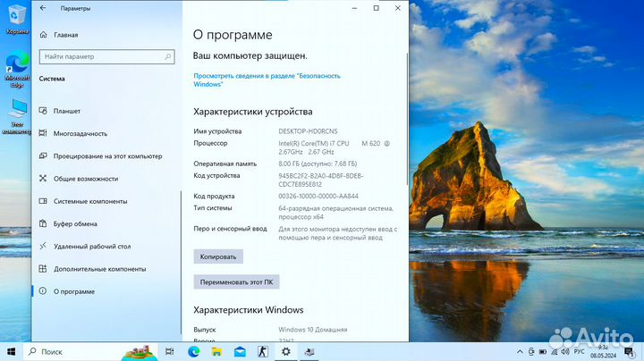Open the notification center icon
Screen dimensions: 644x361
pyautogui.click(x=629, y=351)
